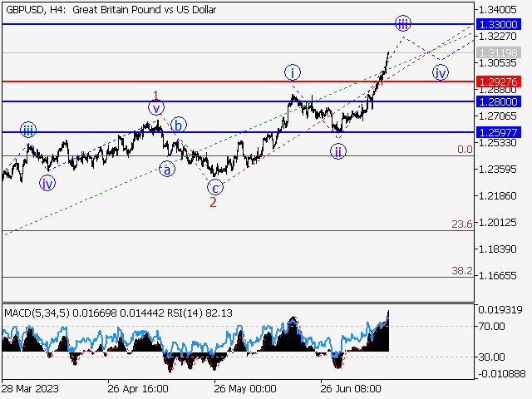Select the 38.2 Fibonacci level label
The height and width of the screenshot is (399, 532).
tap(462, 271)
